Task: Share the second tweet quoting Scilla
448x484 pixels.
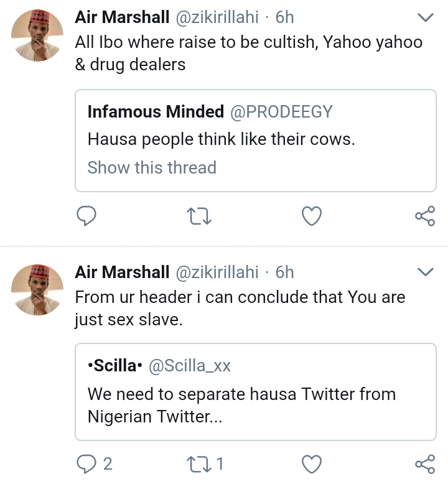Action: (424, 463)
